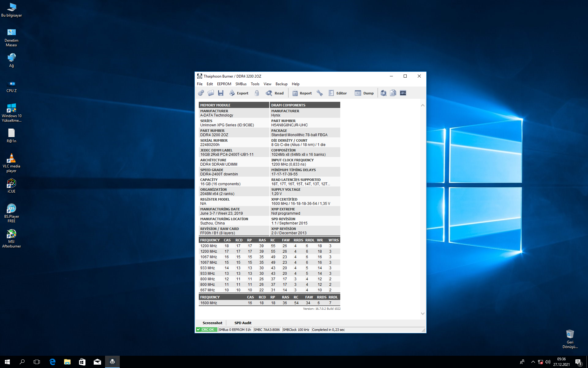This screenshot has width=588, height=368.
Task: Select the Bu bilgisayar desktop icon
Action: 12,10
